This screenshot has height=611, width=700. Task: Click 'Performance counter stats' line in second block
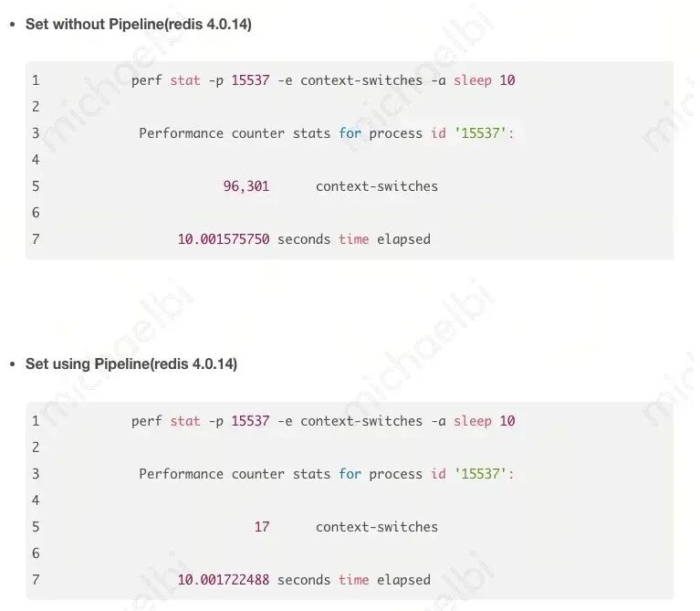coord(327,474)
